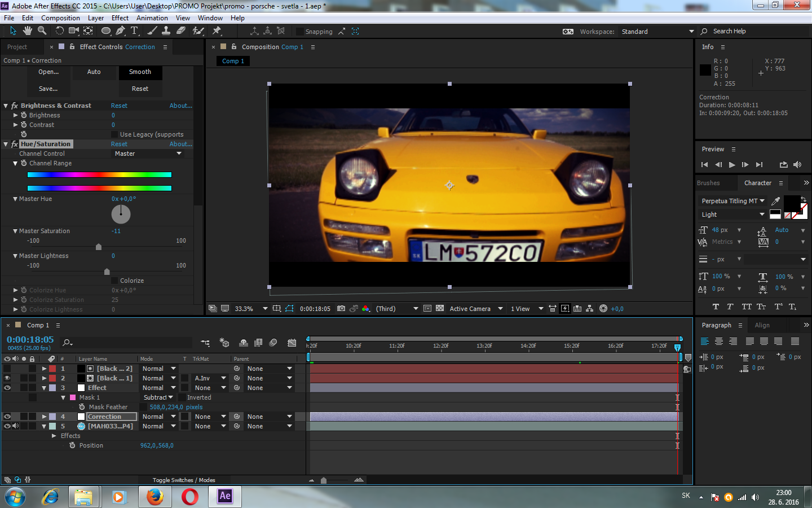812x508 pixels.
Task: Open the composition flowchart icon
Action: pyautogui.click(x=590, y=309)
